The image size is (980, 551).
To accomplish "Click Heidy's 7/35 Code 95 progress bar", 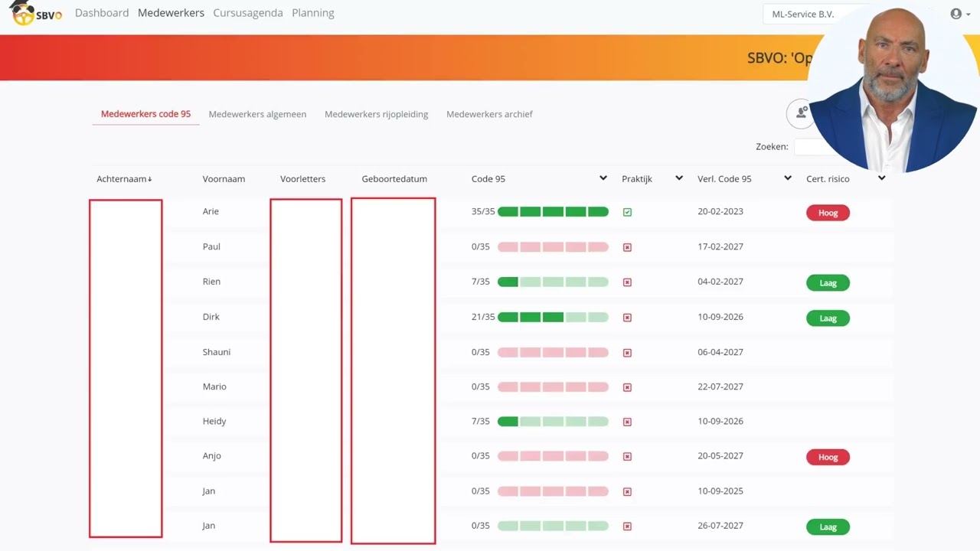I will pos(553,422).
